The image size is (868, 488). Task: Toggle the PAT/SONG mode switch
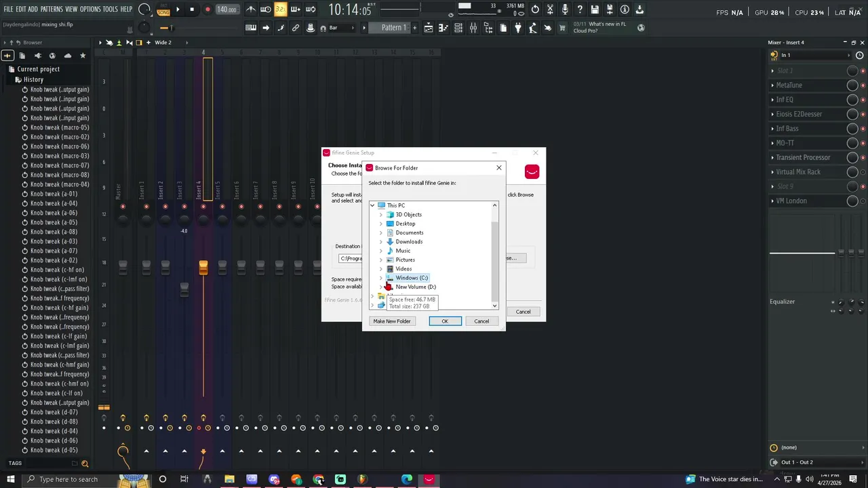[163, 9]
